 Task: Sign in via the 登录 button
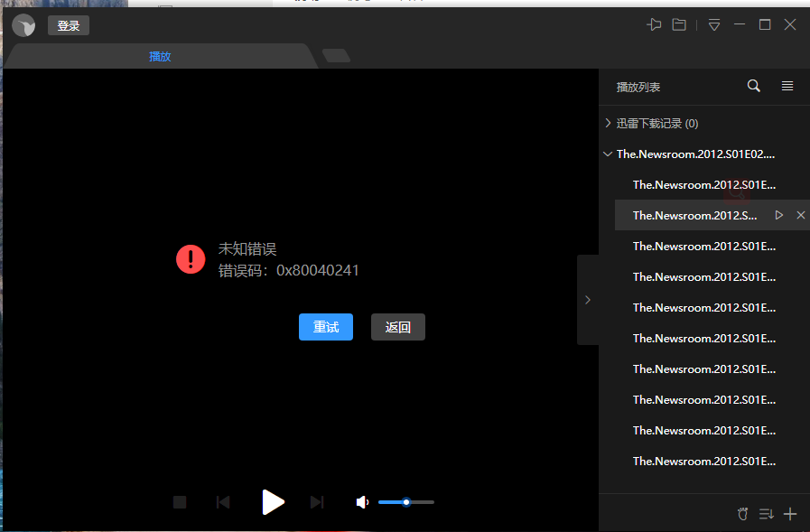tap(68, 24)
